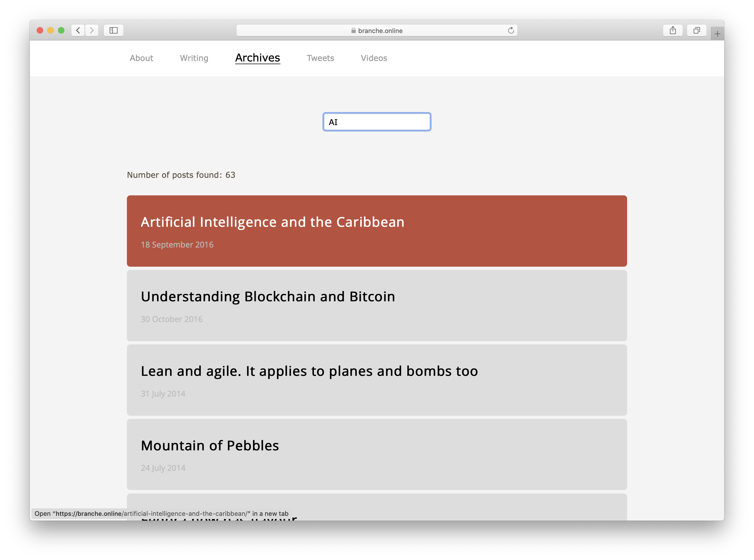The image size is (754, 560).
Task: Open the Mountain of Pebbles post
Action: coord(210,446)
